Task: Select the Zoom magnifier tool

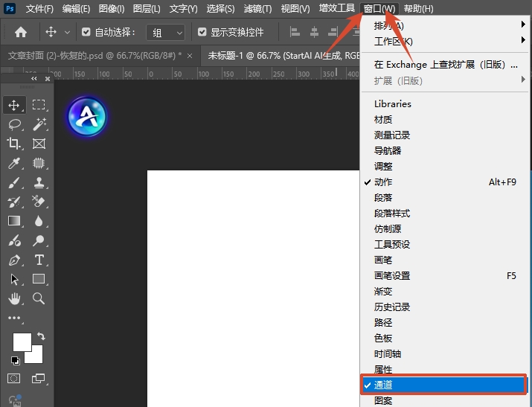Action: click(x=39, y=298)
